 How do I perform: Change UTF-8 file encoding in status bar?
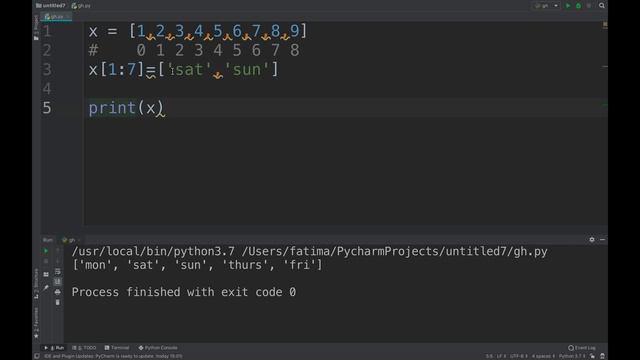tap(518, 356)
